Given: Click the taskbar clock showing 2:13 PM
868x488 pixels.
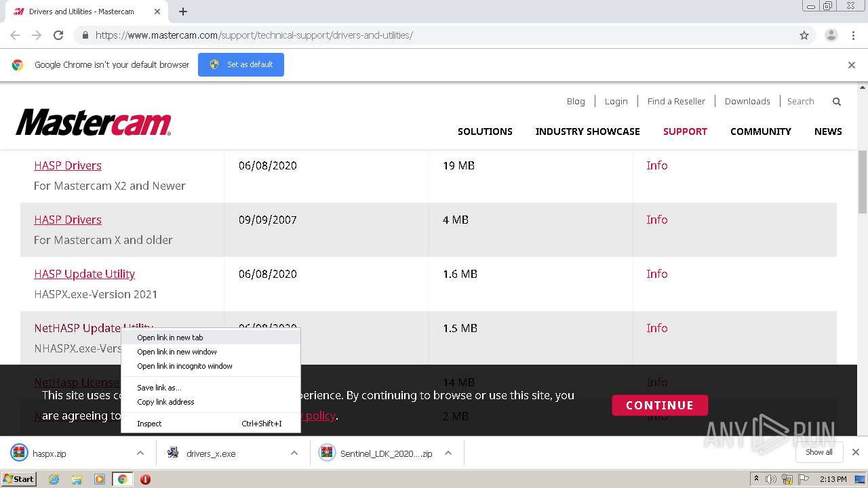Looking at the screenshot, I should click(833, 479).
